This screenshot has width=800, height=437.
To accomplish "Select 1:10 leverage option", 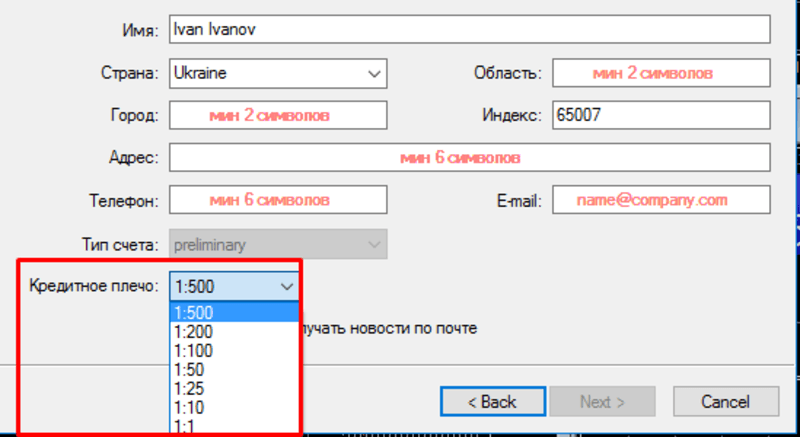I will pos(234,407).
